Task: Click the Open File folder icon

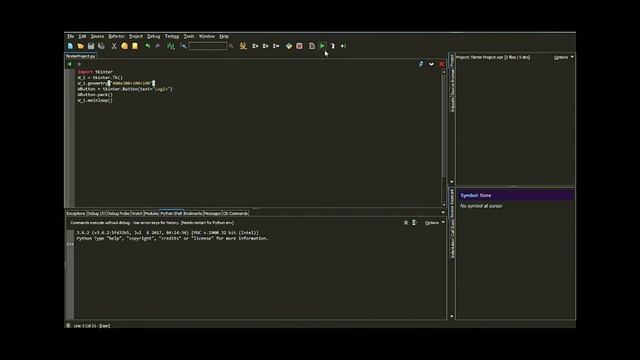Action: click(x=81, y=46)
